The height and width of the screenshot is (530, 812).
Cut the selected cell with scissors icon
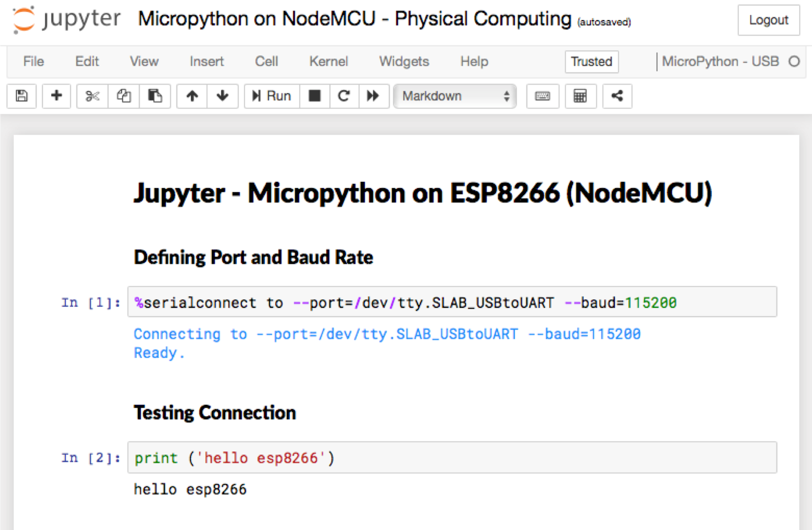pos(91,96)
